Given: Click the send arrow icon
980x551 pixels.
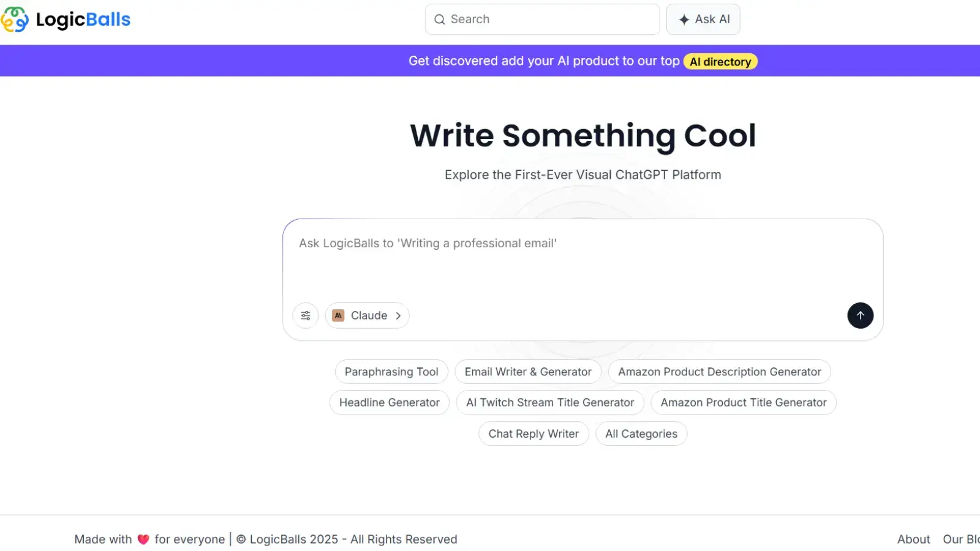Looking at the screenshot, I should tap(861, 315).
